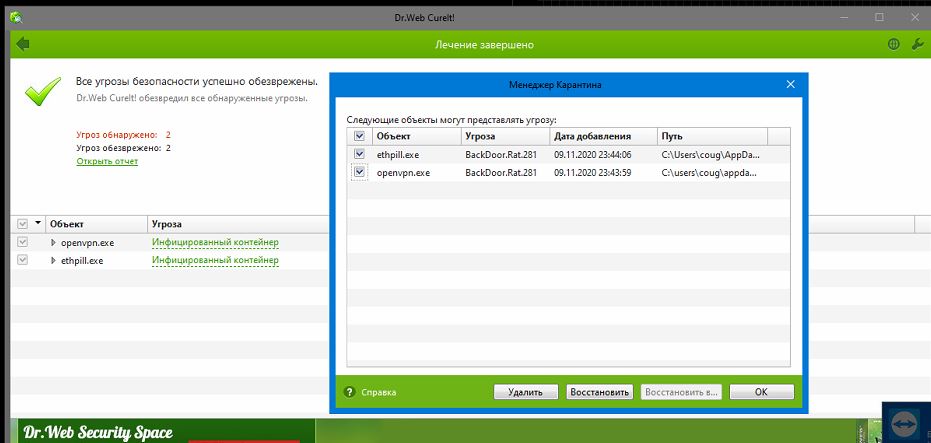This screenshot has width=931, height=443.
Task: Open Справка help link
Action: (x=378, y=393)
